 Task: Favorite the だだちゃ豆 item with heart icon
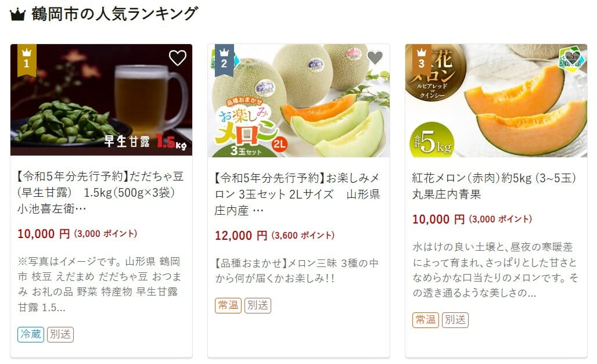pyautogui.click(x=178, y=58)
